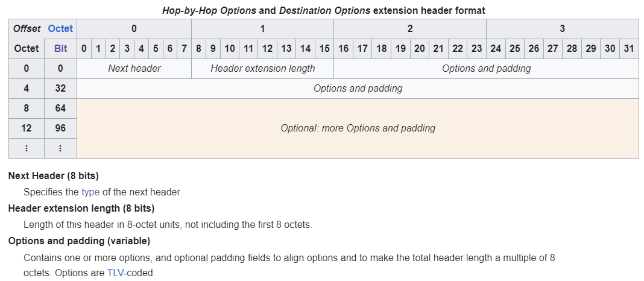This screenshot has width=644, height=281.
Task: Click the purple "Bit" header link
Action: 60,48
